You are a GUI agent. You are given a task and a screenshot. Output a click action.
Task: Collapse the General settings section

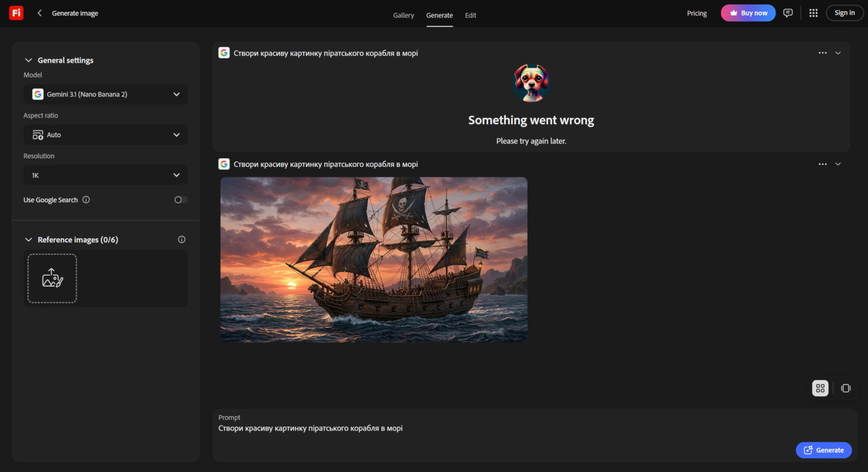[x=28, y=60]
